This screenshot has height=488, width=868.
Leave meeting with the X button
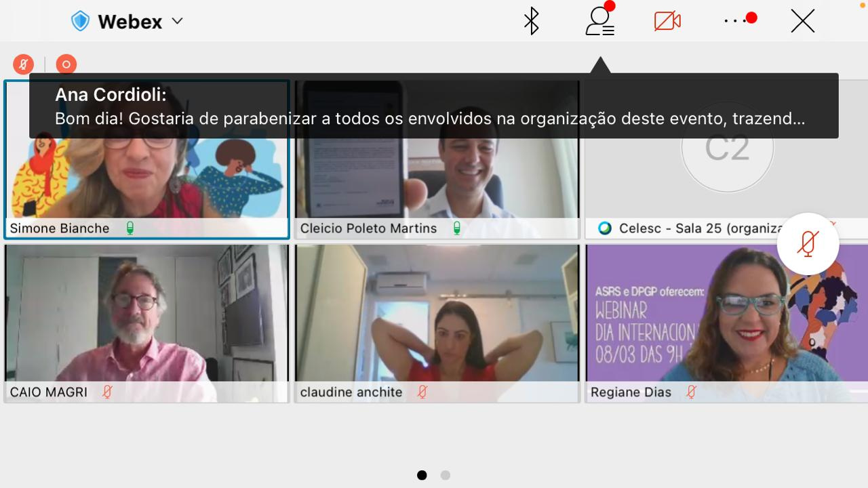click(802, 22)
